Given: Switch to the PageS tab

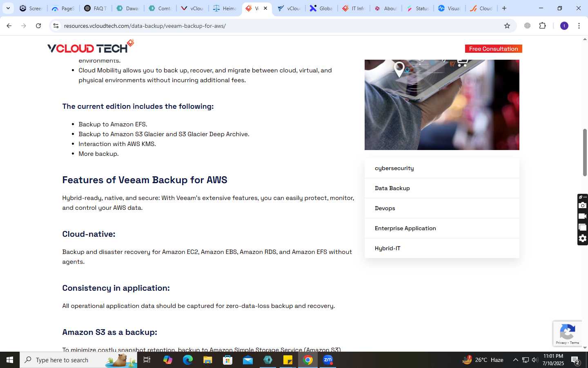Looking at the screenshot, I should [x=63, y=8].
